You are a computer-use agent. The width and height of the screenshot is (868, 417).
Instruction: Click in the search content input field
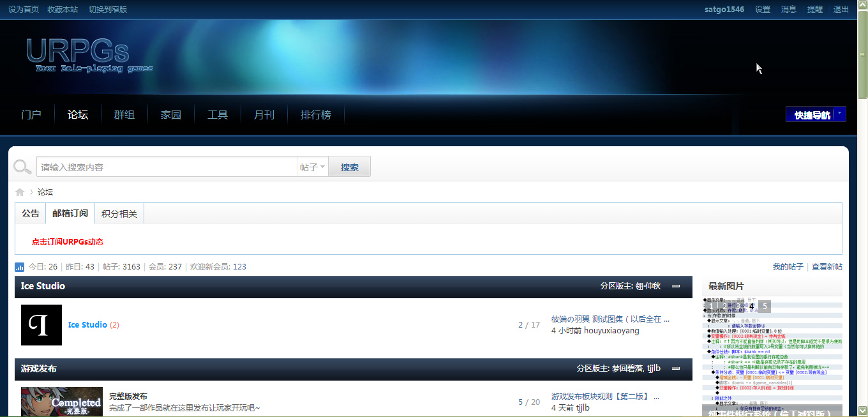[x=166, y=167]
